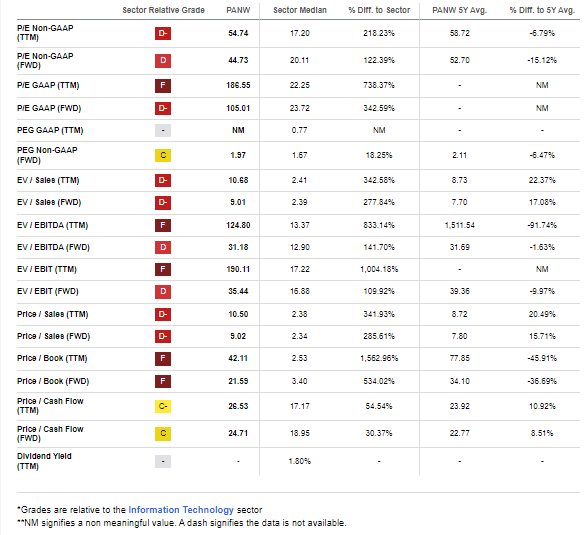Click the PANW value 54.74
Image resolution: width=587 pixels, height=535 pixels.
pos(238,33)
